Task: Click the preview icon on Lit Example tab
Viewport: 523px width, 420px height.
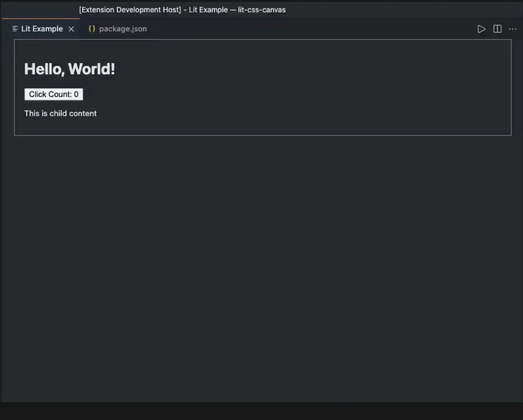Action: pyautogui.click(x=15, y=29)
